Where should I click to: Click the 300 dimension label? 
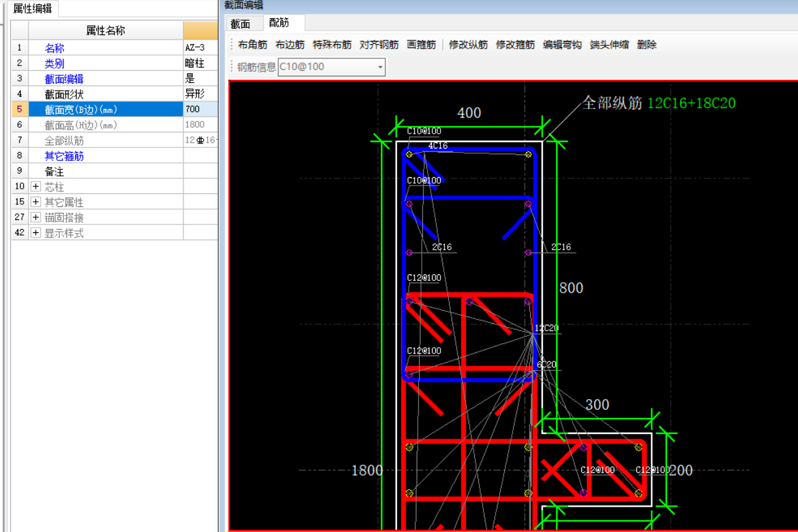click(x=598, y=405)
